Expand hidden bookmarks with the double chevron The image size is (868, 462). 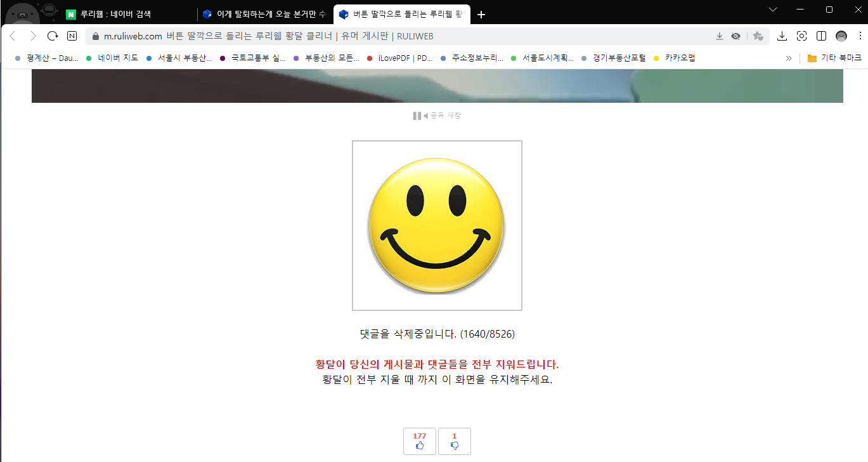(788, 58)
